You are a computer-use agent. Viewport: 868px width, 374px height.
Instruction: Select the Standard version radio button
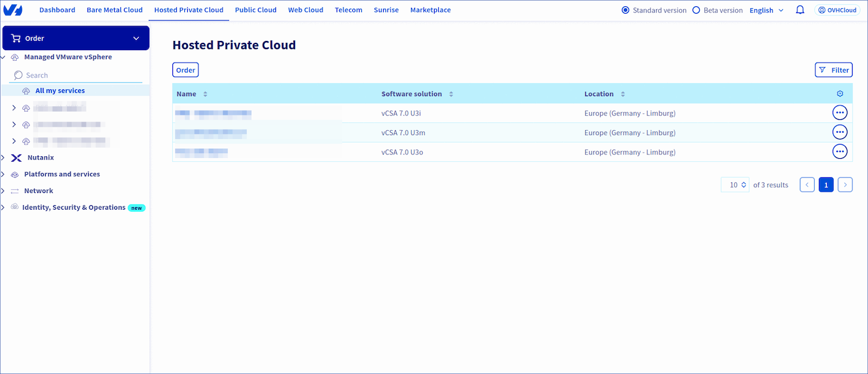624,10
